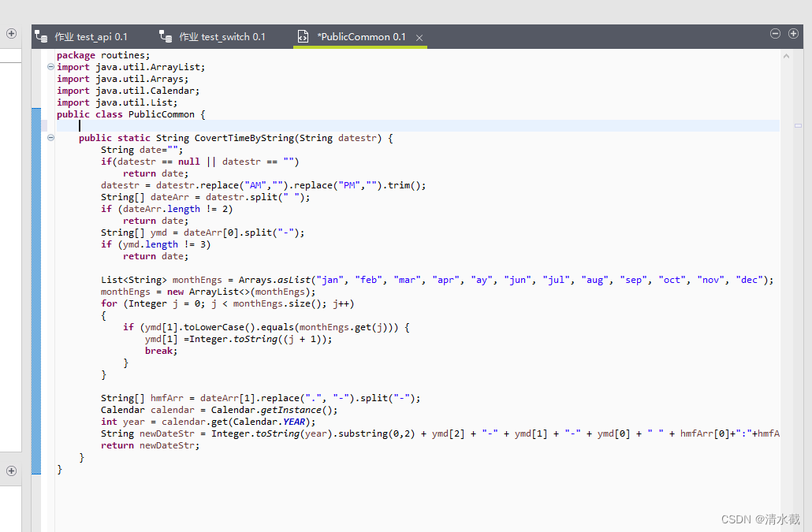This screenshot has width=812, height=532.
Task: Click on the CovertTimeByString method name
Action: tap(244, 138)
